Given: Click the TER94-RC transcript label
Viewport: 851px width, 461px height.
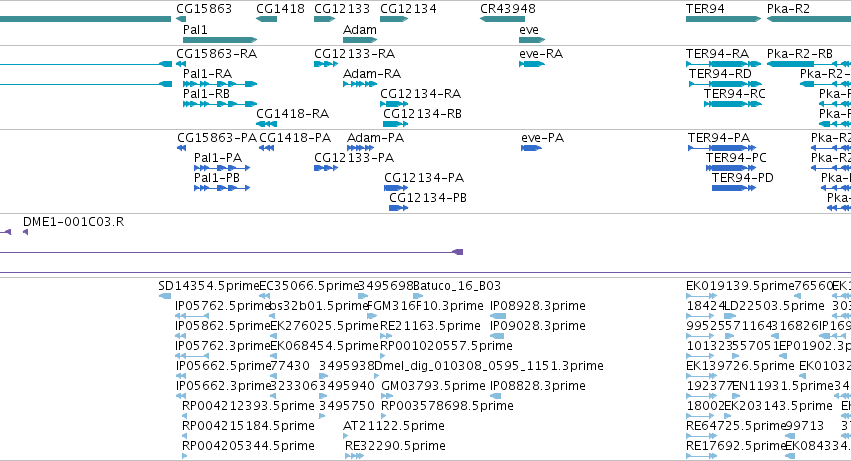Looking at the screenshot, I should coord(735,94).
